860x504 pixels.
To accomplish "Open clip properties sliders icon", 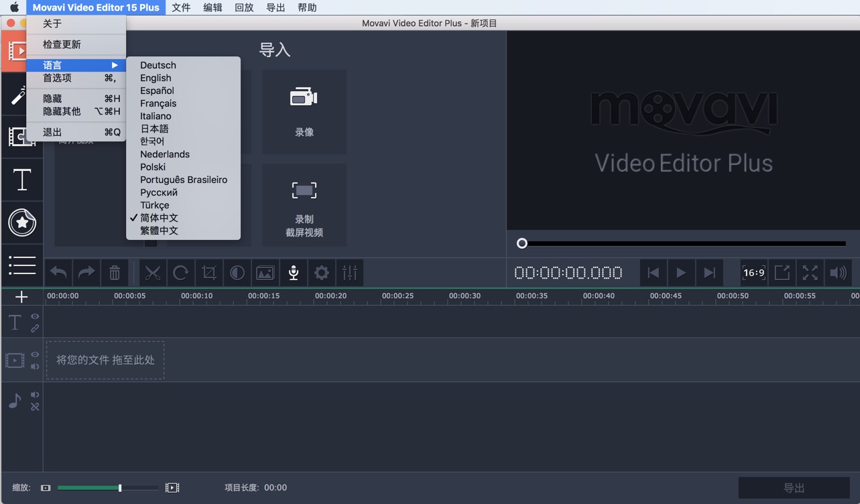I will pos(349,272).
